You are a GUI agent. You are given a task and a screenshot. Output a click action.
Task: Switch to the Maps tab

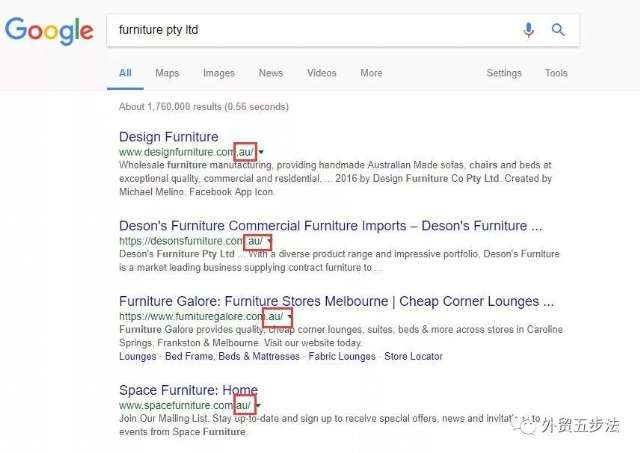click(167, 73)
